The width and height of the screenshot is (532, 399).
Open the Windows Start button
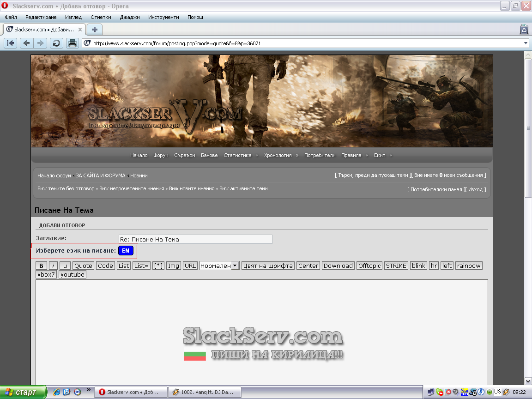pos(23,392)
